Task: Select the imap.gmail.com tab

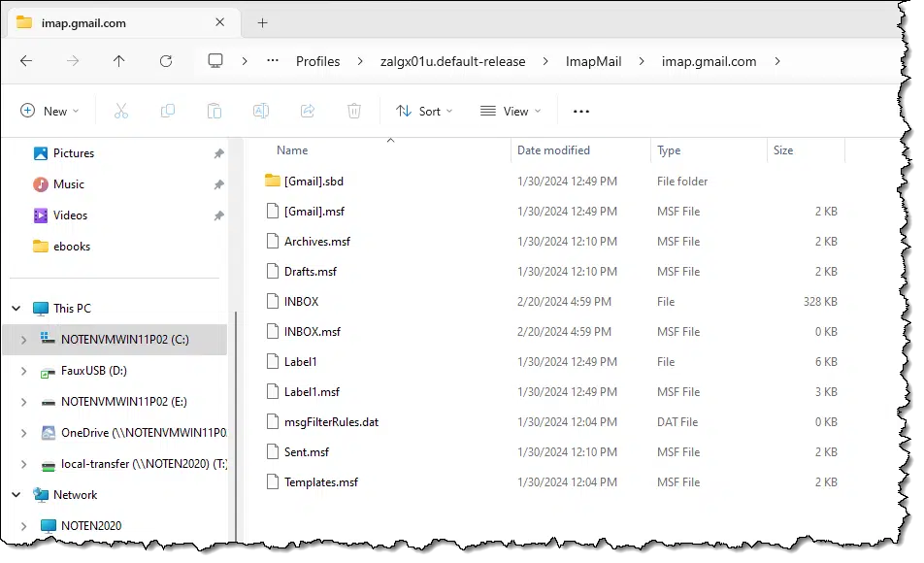Action: coord(122,23)
